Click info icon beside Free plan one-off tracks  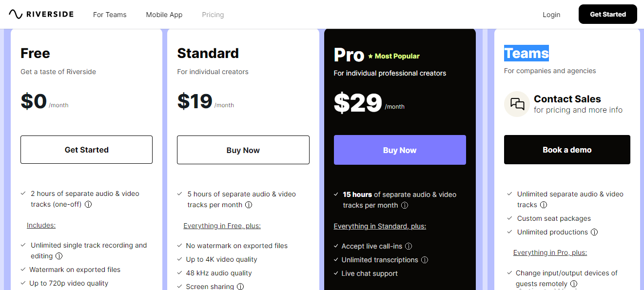(x=88, y=205)
